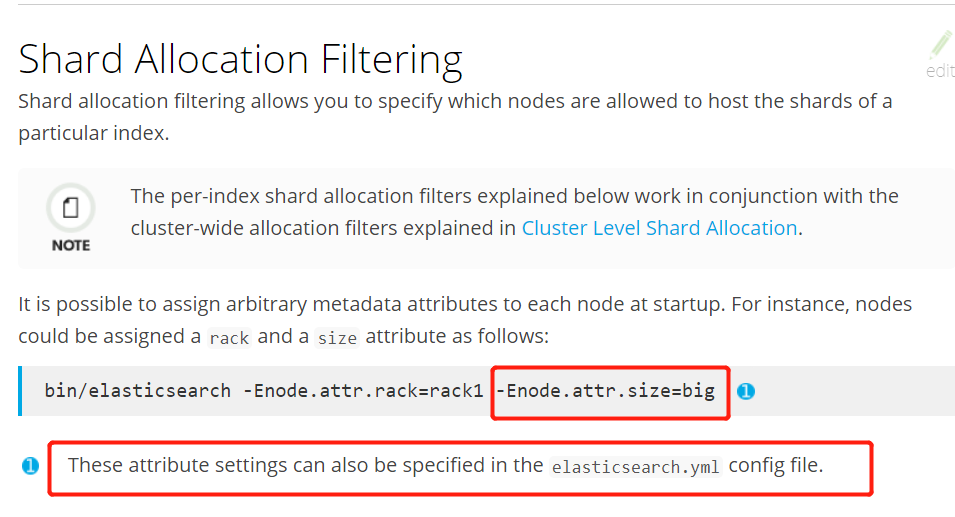Viewport: 955px width, 517px height.
Task: Click the blue left border of the code block
Action: 20,391
